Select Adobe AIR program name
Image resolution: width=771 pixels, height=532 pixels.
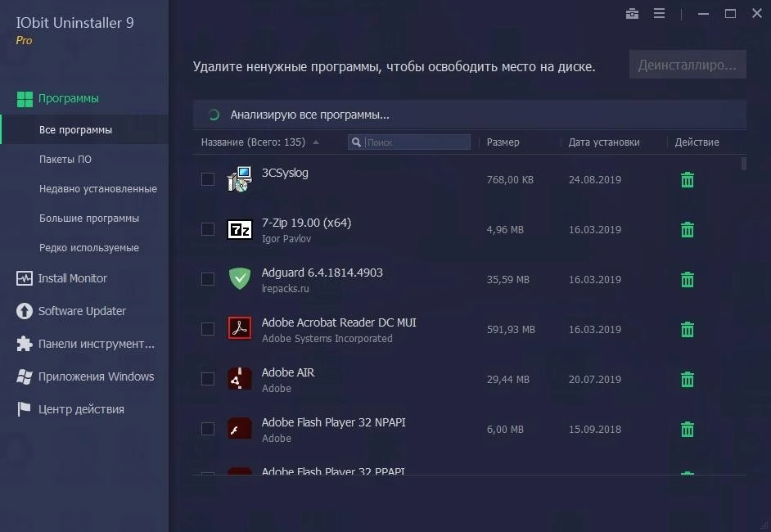(287, 372)
